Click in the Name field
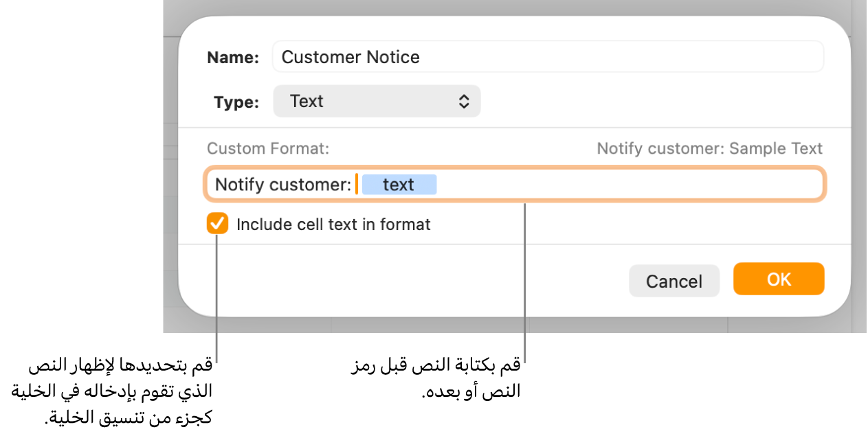 [x=619, y=57]
